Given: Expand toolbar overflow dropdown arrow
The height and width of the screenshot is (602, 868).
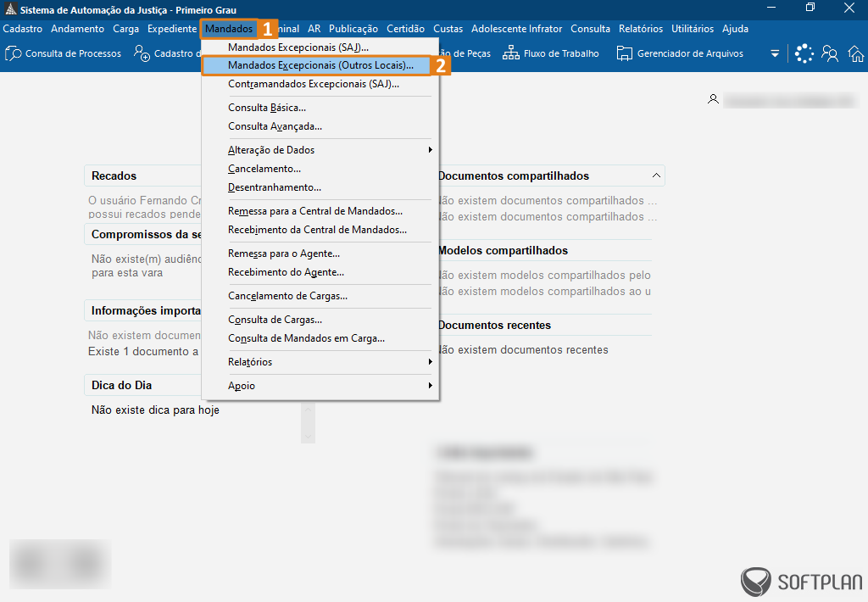Looking at the screenshot, I should 775,53.
